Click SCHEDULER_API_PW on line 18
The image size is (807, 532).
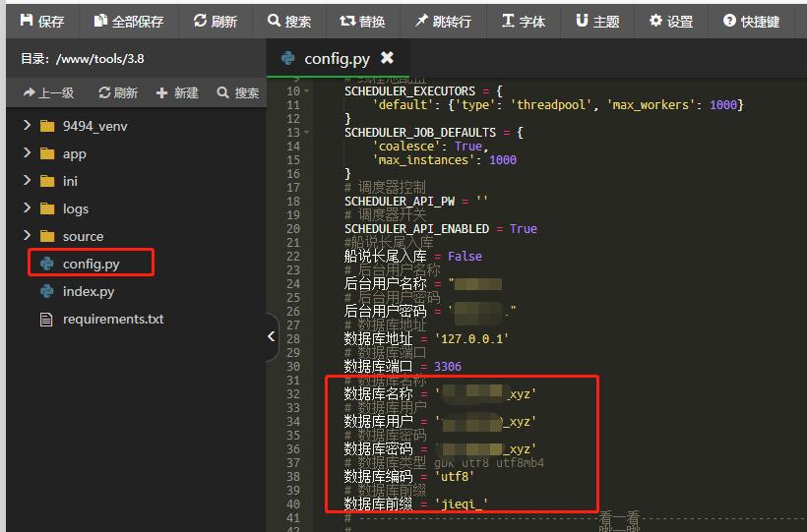(x=400, y=202)
